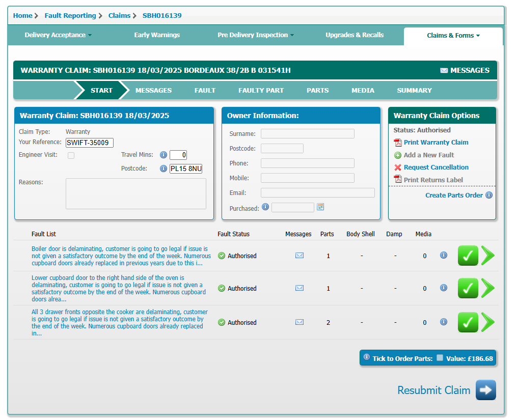Image resolution: width=517 pixels, height=420 pixels.
Task: Click the Home breadcrumb link
Action: pos(23,15)
